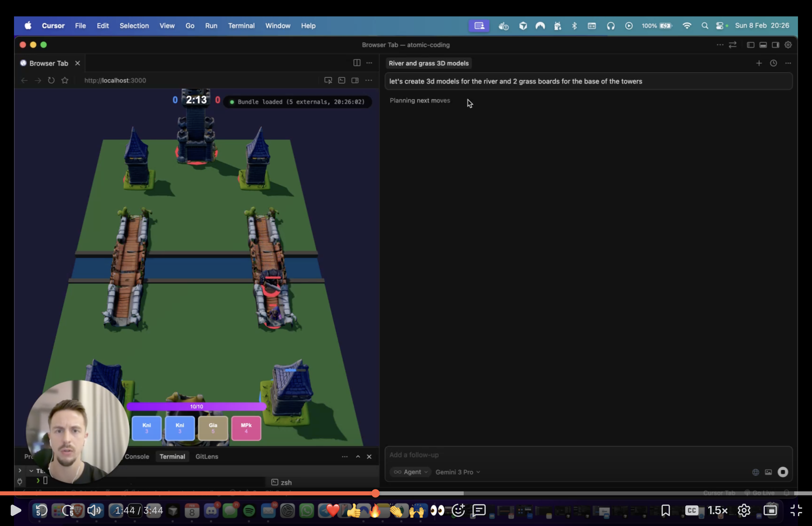Open the Terminal menu in menu bar
The width and height of the screenshot is (812, 526).
pos(241,26)
